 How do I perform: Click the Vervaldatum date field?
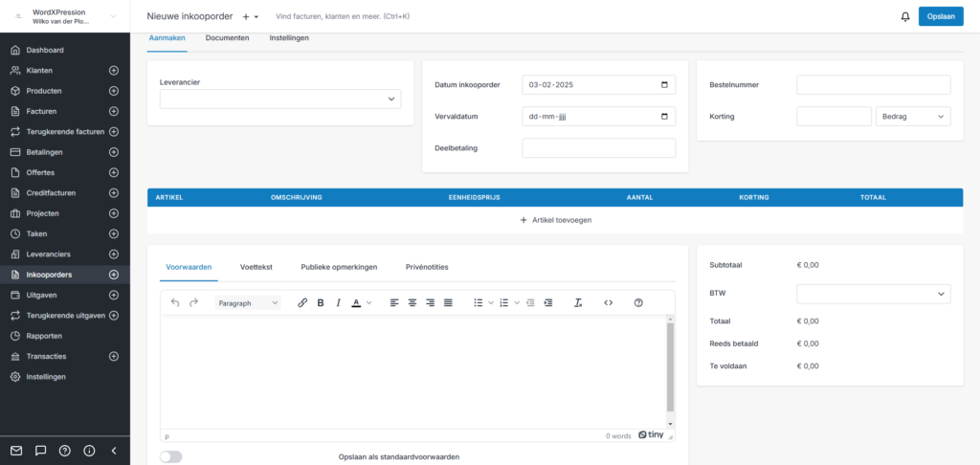point(598,117)
